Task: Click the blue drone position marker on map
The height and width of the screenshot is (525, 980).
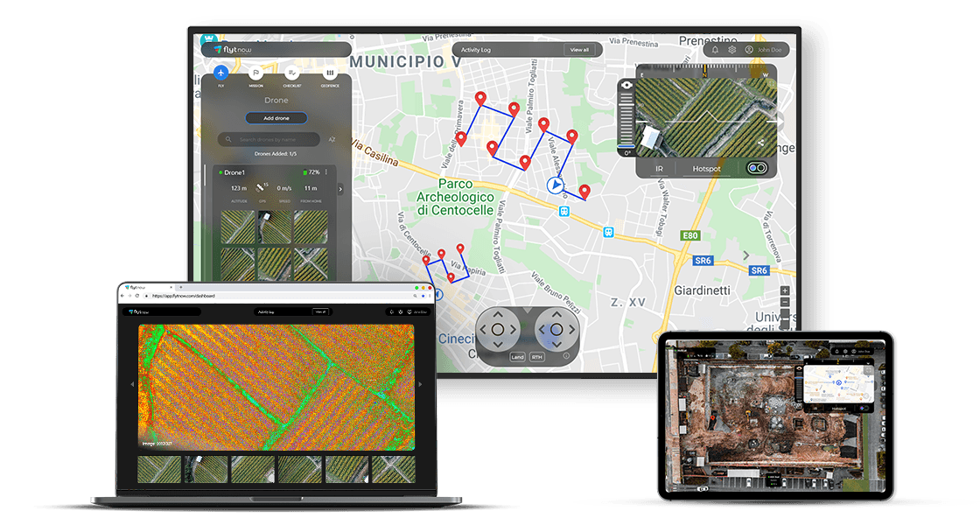Action: click(x=555, y=185)
